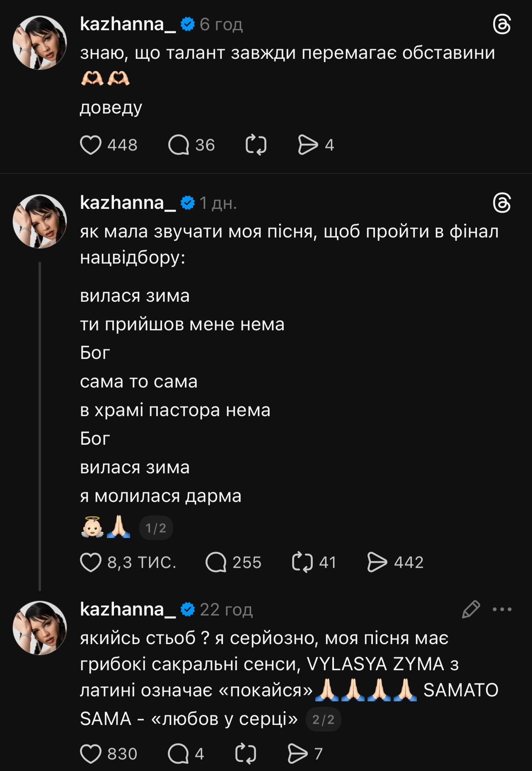Tap the verified badge next to kazhanna_
This screenshot has height=771, width=532.
[x=188, y=24]
